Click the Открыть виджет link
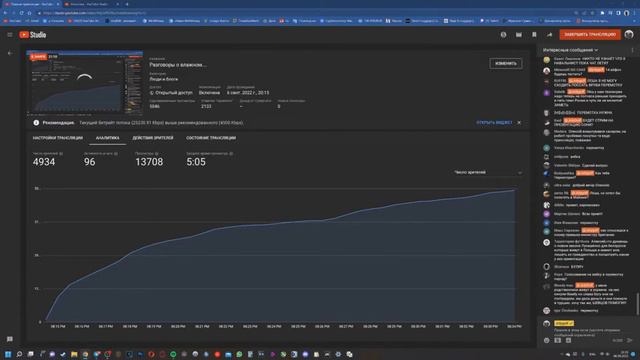Screen dimensions: 640x360 click(x=494, y=122)
